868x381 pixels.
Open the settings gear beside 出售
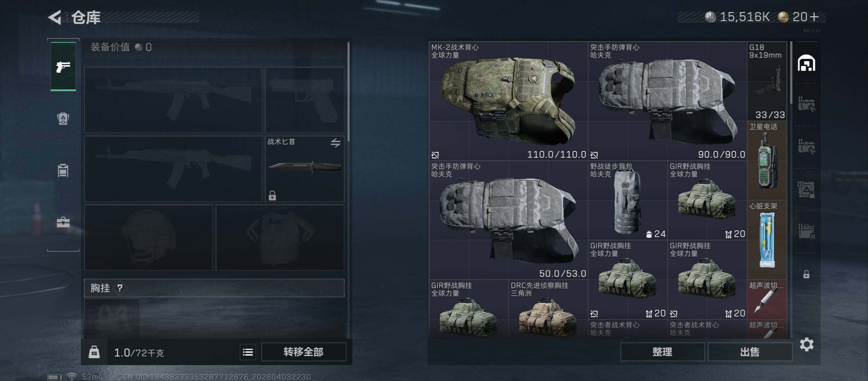[x=807, y=344]
